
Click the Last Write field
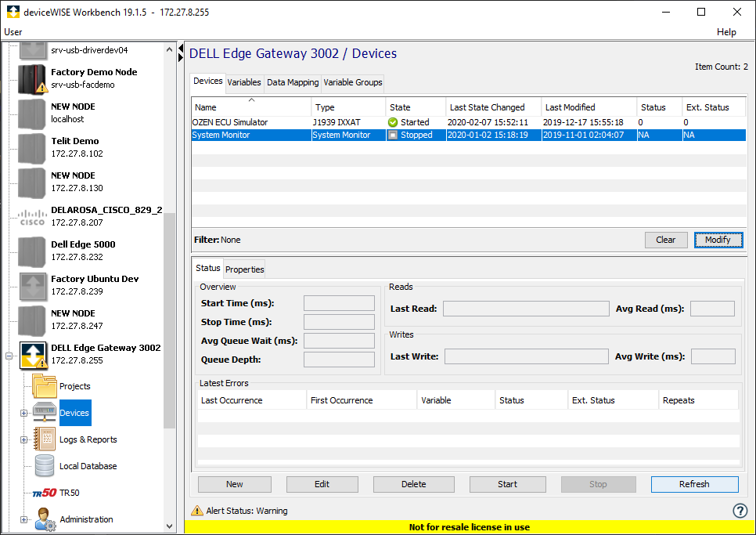coord(527,356)
